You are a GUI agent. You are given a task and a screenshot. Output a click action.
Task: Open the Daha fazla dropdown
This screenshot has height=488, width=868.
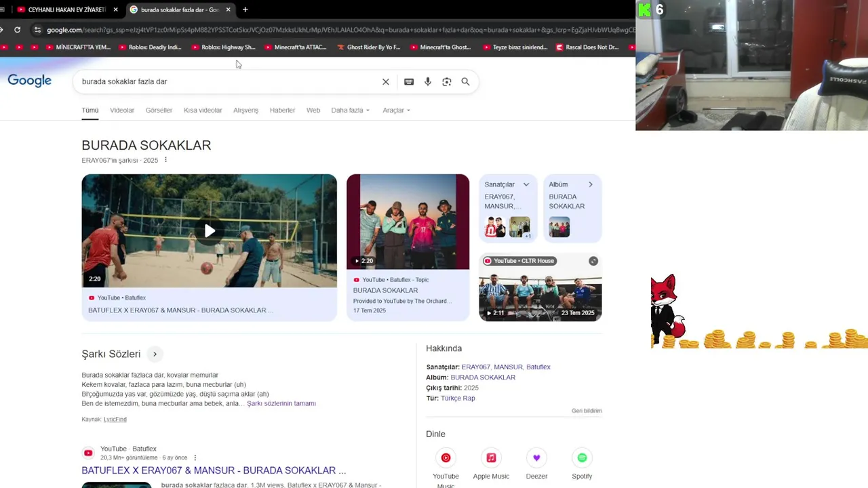(x=351, y=110)
